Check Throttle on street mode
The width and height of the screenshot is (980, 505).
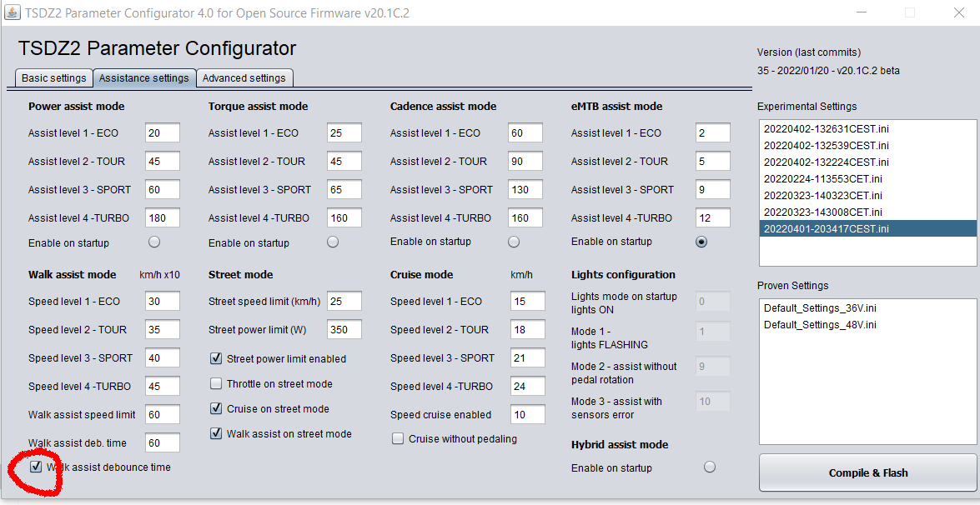[216, 383]
